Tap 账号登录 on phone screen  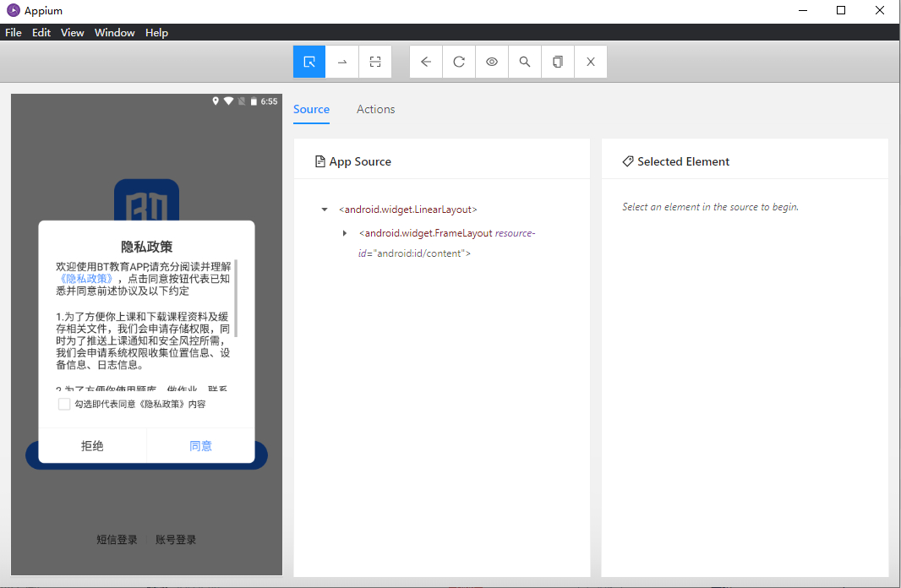click(x=176, y=540)
